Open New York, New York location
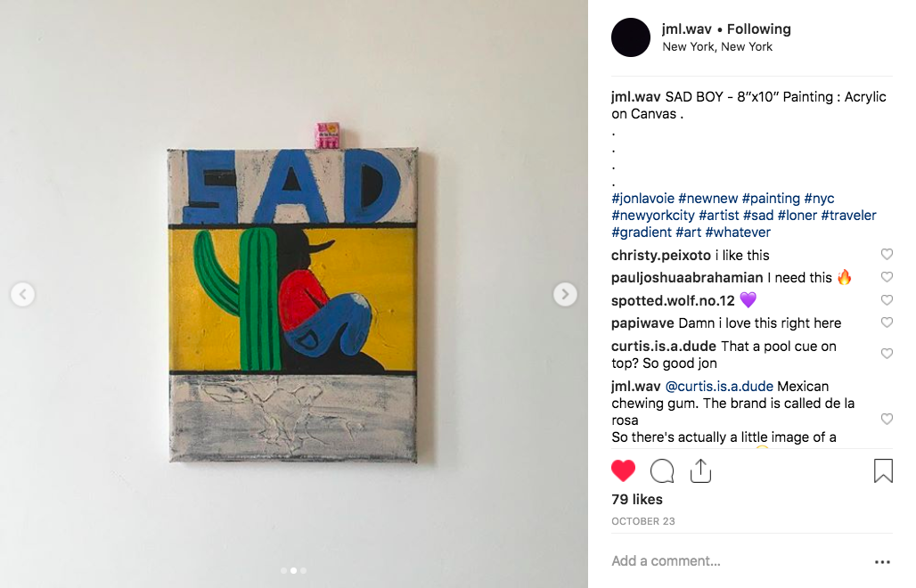This screenshot has width=916, height=588. (717, 46)
